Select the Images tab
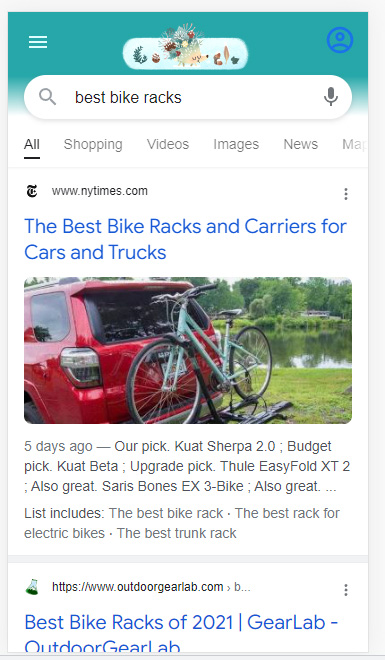 pyautogui.click(x=236, y=144)
